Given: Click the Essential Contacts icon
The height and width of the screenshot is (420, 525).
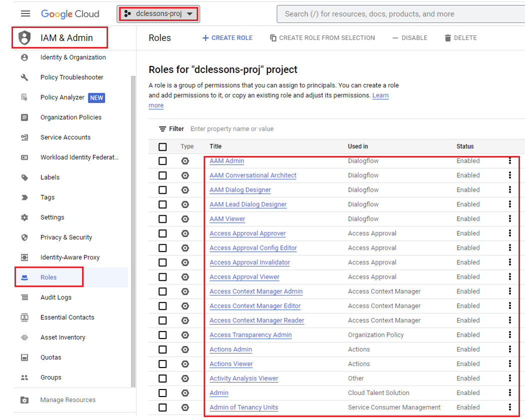Looking at the screenshot, I should click(24, 317).
